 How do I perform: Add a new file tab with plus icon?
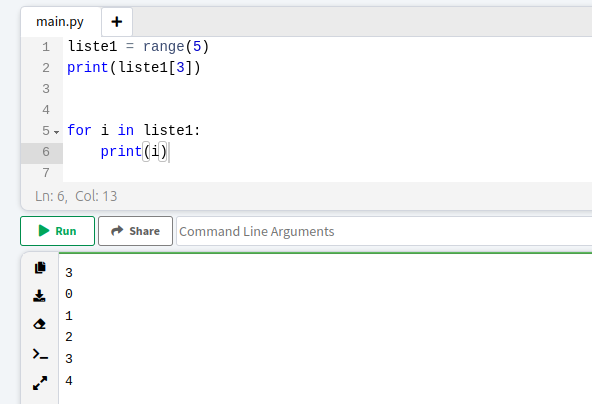(x=117, y=22)
